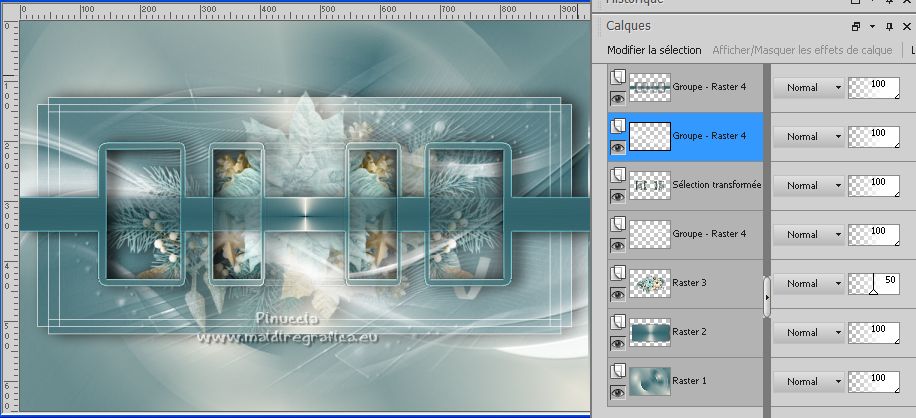Click the layer type icon of highlighted Groupe - Raster 4
This screenshot has width=916, height=418.
[617, 126]
